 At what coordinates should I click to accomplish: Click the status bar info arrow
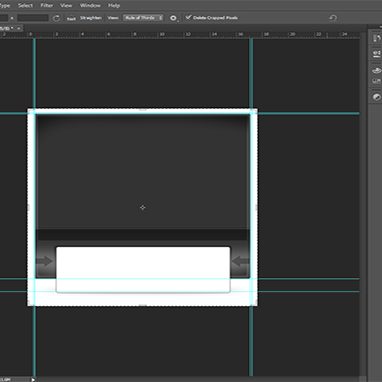coord(33,379)
